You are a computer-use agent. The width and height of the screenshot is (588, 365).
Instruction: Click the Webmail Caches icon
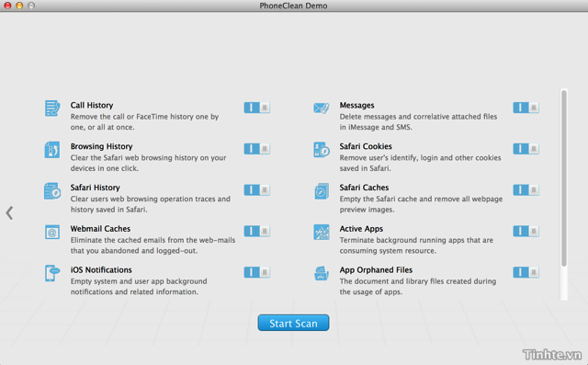[x=52, y=233]
